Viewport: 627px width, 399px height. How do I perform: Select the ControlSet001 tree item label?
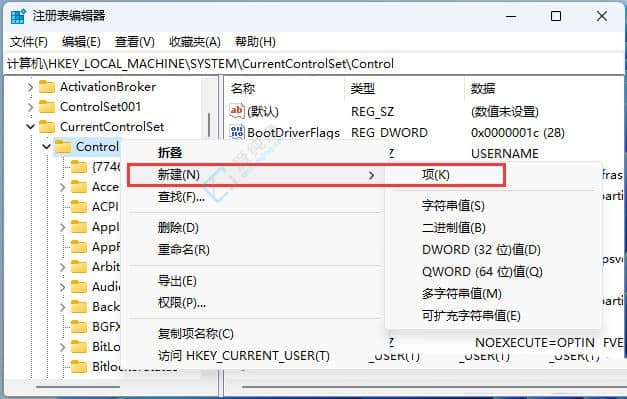(x=100, y=107)
